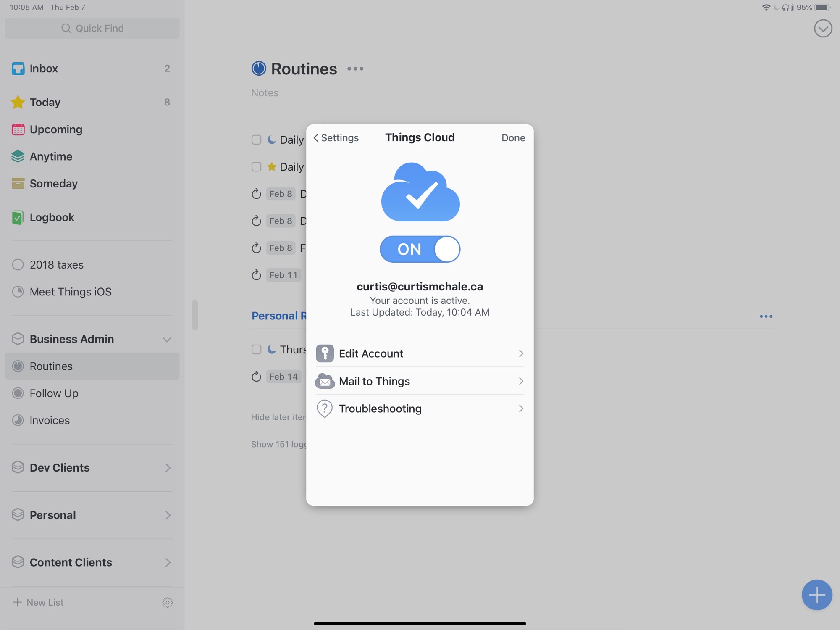Click the Inbox tray icon
The height and width of the screenshot is (630, 840).
pyautogui.click(x=18, y=69)
